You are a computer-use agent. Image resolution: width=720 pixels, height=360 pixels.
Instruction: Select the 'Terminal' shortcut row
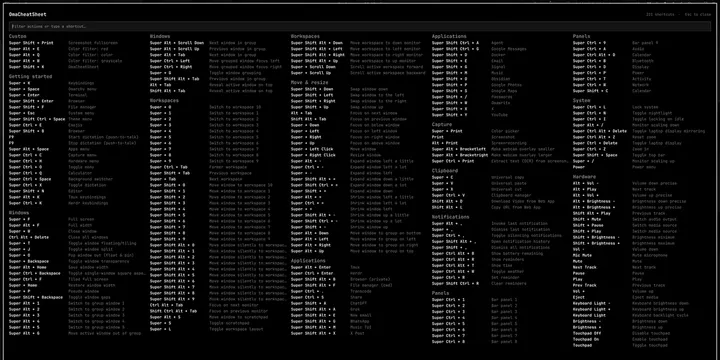pos(77,95)
